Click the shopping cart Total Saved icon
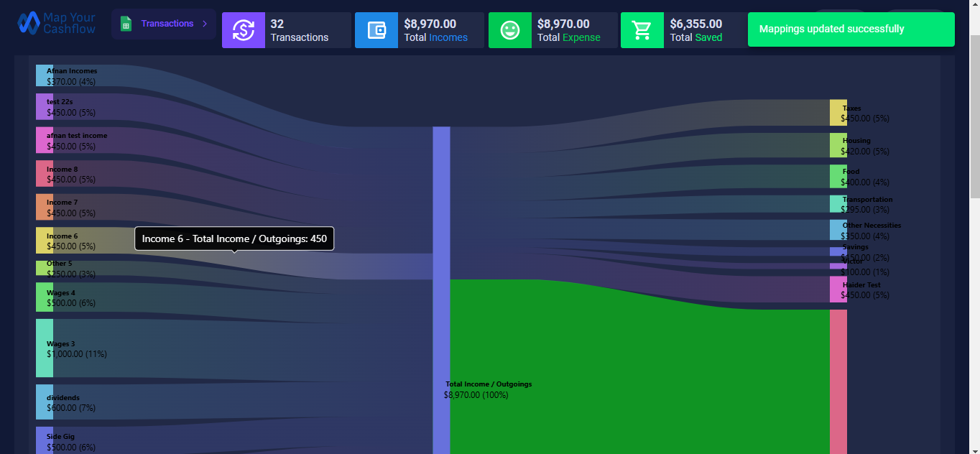The image size is (980, 454). pyautogui.click(x=642, y=30)
